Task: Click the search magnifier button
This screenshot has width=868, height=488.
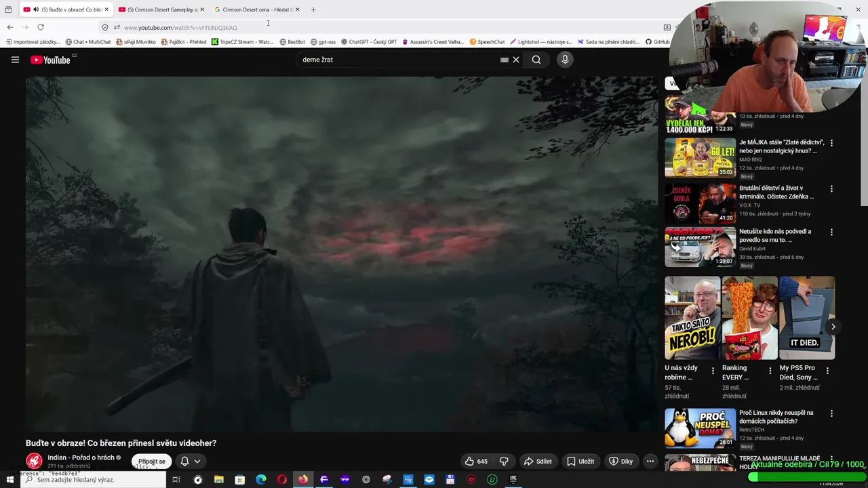Action: coord(536,60)
